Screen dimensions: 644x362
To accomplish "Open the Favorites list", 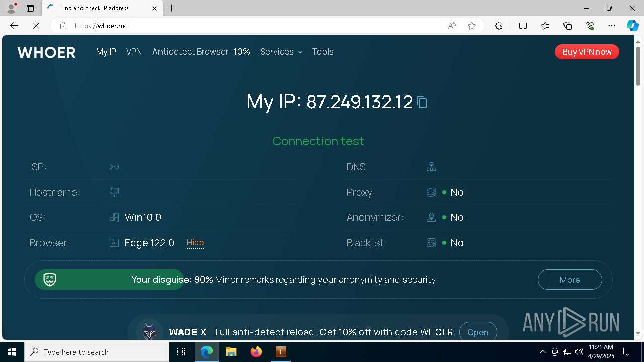I will pyautogui.click(x=545, y=26).
